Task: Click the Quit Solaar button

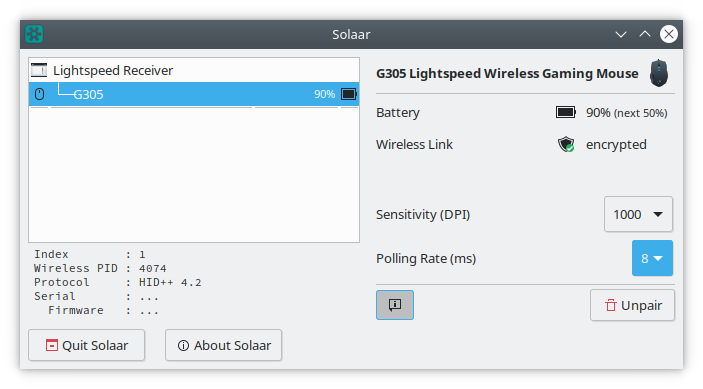Action: pos(87,345)
